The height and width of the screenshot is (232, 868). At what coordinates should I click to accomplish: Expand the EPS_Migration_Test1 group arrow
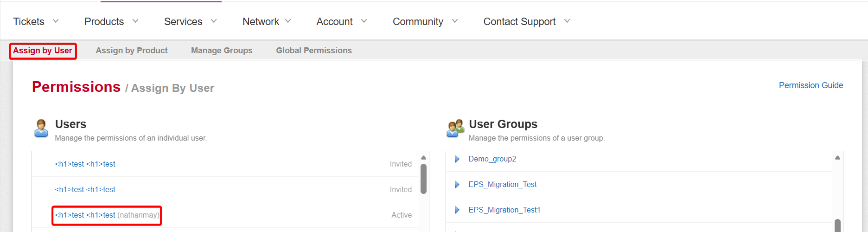coord(457,210)
